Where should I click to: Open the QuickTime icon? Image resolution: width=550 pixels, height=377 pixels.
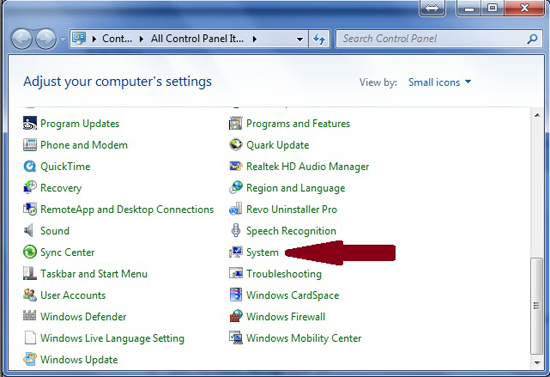click(x=30, y=166)
